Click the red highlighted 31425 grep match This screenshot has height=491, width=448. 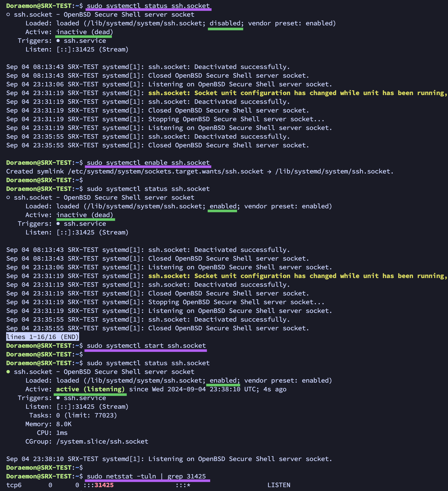104,485
